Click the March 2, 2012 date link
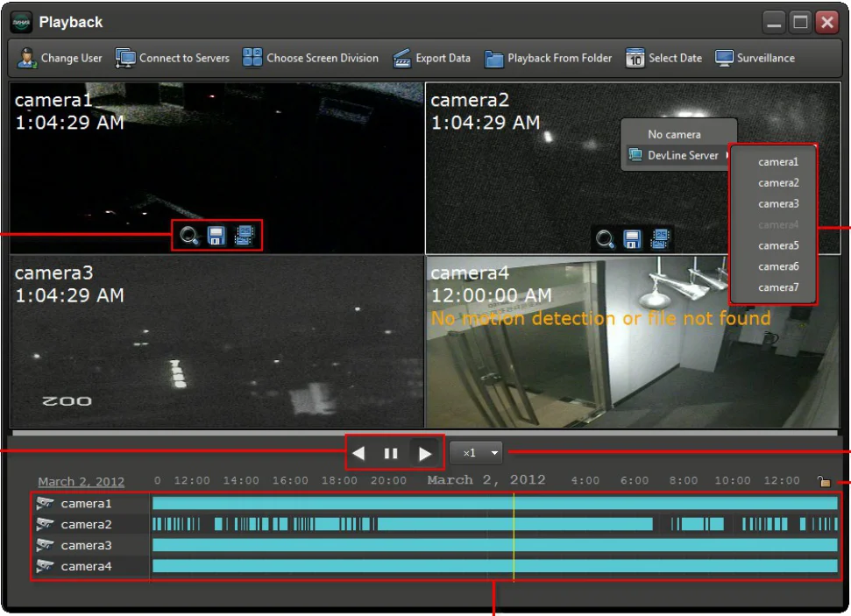The image size is (851, 616). (81, 482)
